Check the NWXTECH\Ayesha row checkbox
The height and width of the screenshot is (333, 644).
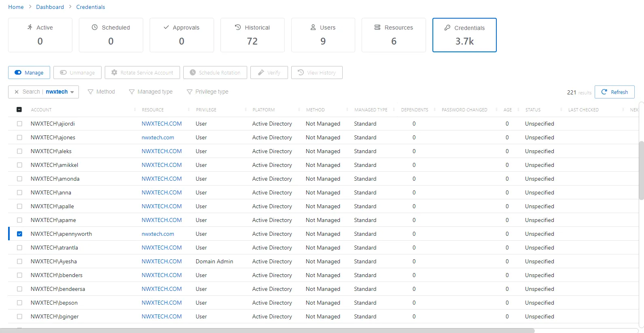point(19,261)
